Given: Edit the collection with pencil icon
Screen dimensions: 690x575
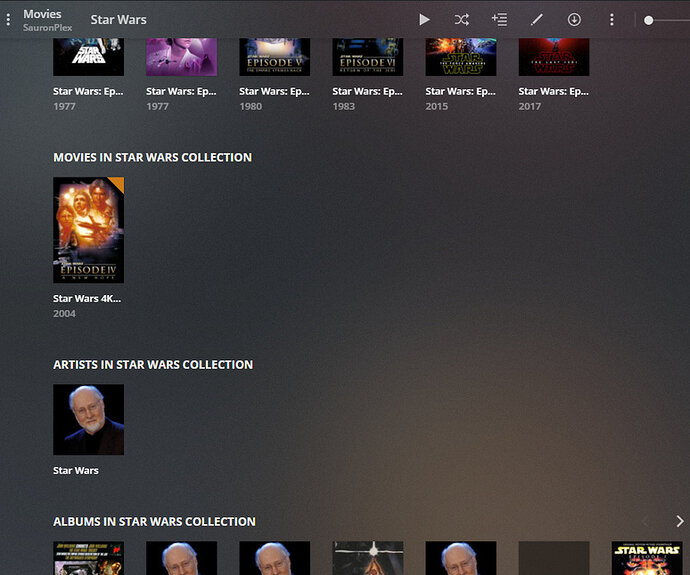Looking at the screenshot, I should tap(536, 20).
